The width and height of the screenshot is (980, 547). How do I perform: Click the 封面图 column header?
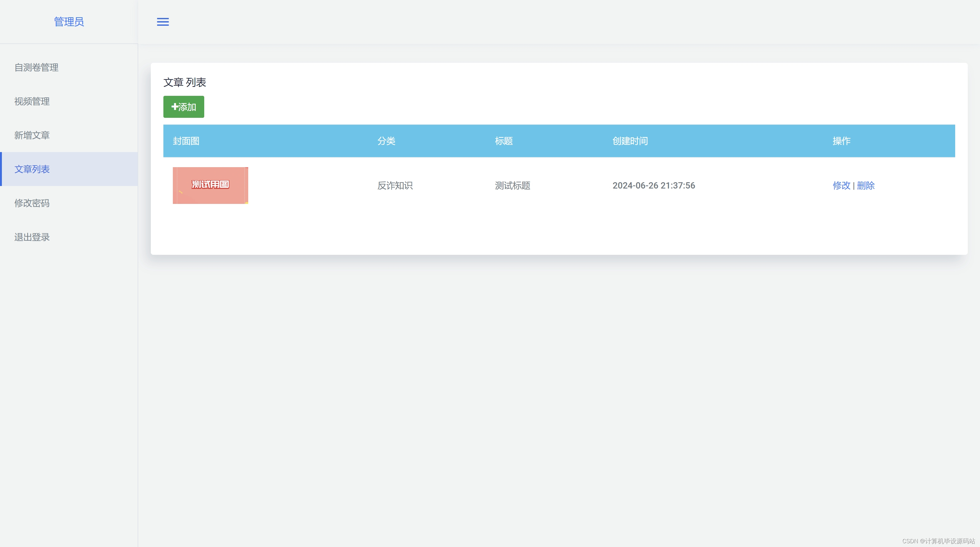(186, 141)
